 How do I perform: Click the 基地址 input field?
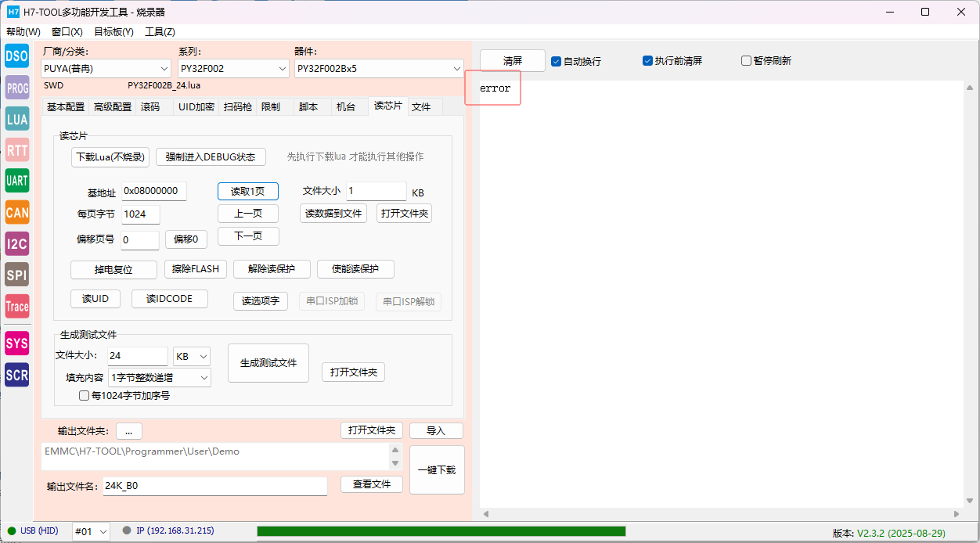point(153,191)
